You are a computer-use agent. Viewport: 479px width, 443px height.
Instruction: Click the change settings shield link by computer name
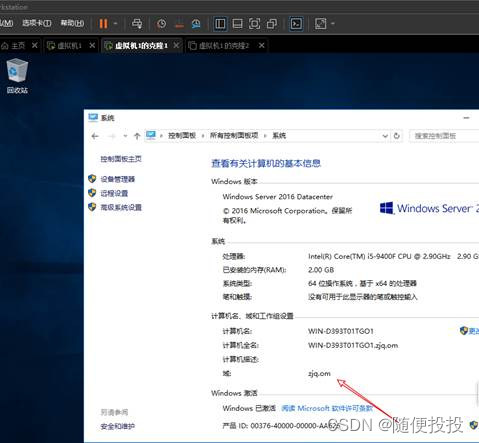tap(469, 331)
